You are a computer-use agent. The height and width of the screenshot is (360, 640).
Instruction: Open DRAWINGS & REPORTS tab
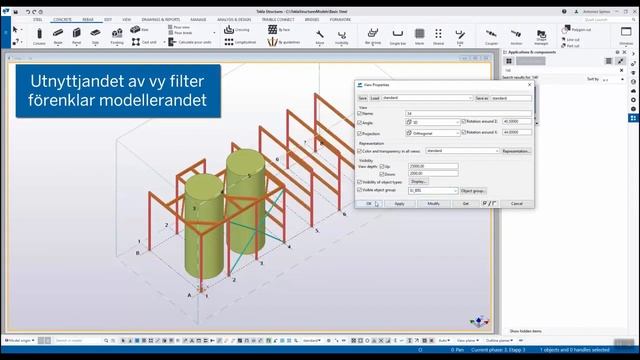point(161,20)
